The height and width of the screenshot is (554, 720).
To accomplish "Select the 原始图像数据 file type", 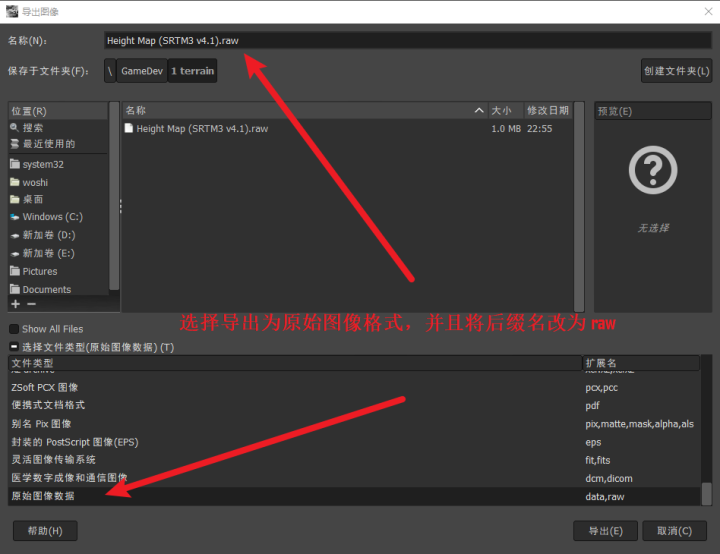I will click(x=354, y=496).
